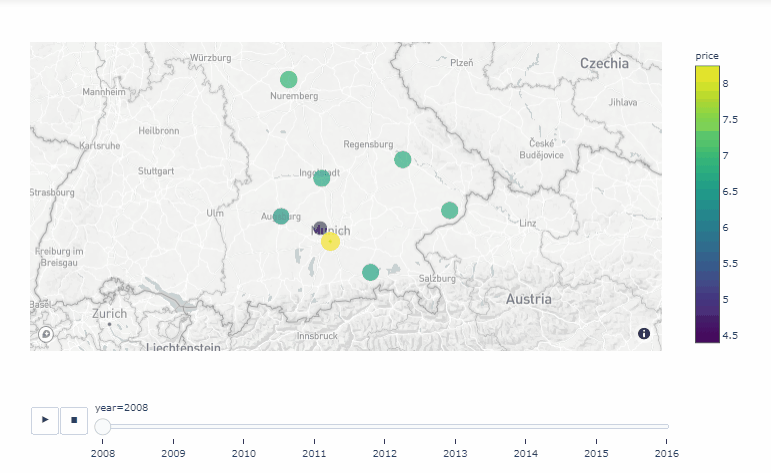The width and height of the screenshot is (771, 473).
Task: Click the marker over Ingolstadt
Action: [322, 178]
